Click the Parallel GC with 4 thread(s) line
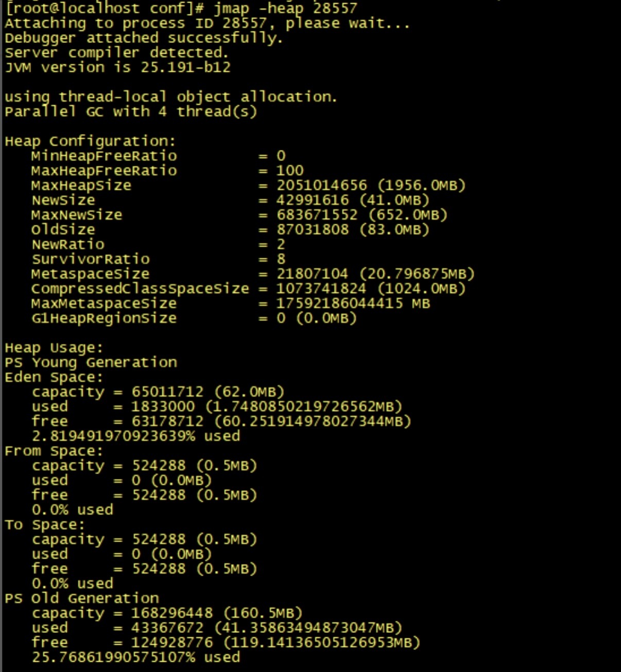 (x=131, y=112)
